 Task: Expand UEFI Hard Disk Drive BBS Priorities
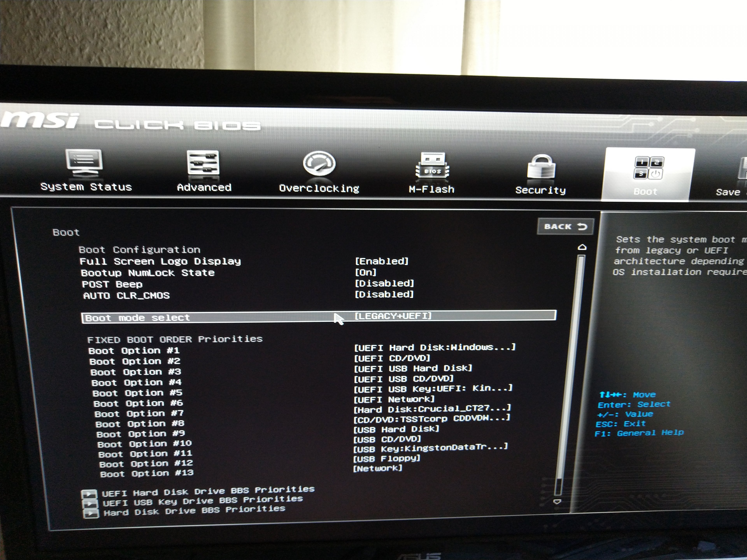tap(207, 492)
